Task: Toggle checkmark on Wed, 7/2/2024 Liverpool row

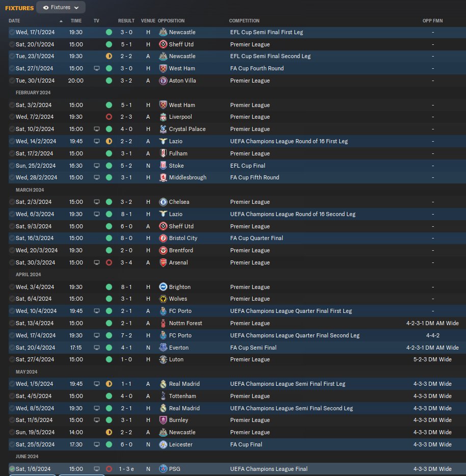Action: [12, 117]
